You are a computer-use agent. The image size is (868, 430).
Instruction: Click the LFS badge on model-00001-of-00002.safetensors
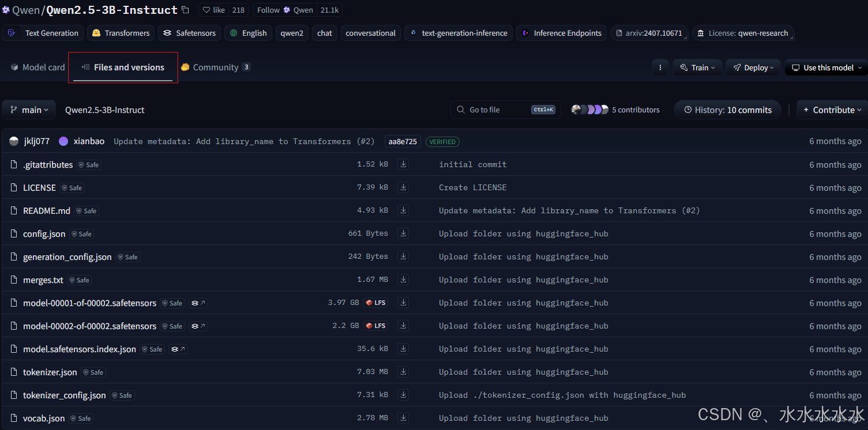tap(375, 302)
